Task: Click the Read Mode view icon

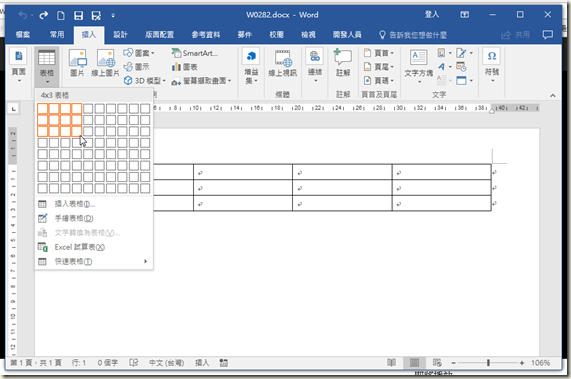Action: [391, 363]
